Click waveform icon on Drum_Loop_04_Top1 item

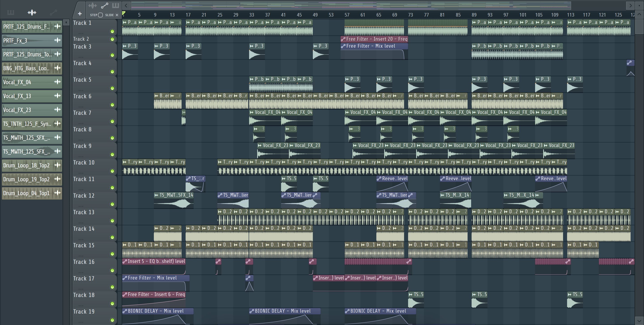(x=57, y=193)
